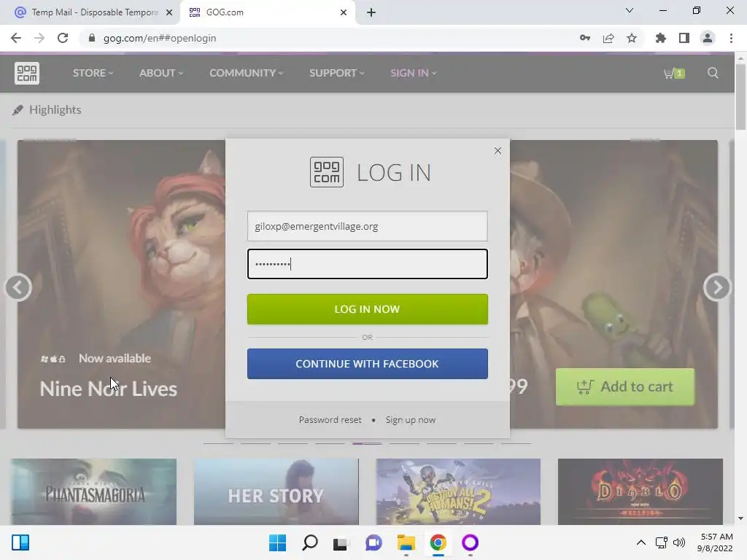Expand the STORE menu
Image resolution: width=747 pixels, height=560 pixels.
(93, 73)
